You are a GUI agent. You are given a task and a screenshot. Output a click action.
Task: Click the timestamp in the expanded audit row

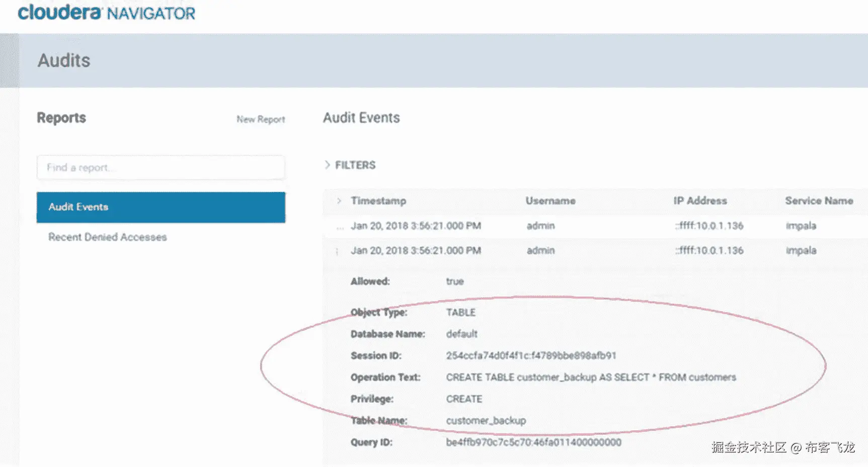click(416, 250)
